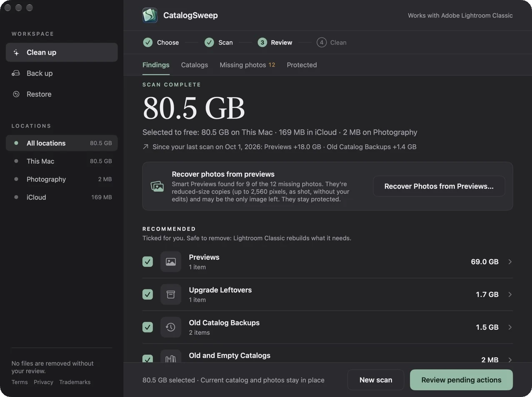
Task: Open the Trademarks link
Action: pos(75,382)
